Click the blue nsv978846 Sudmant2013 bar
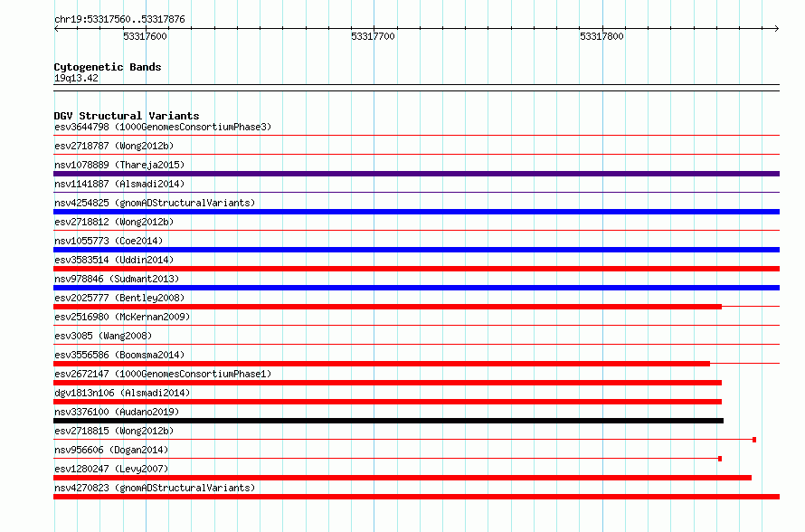This screenshot has width=805, height=532. [416, 288]
